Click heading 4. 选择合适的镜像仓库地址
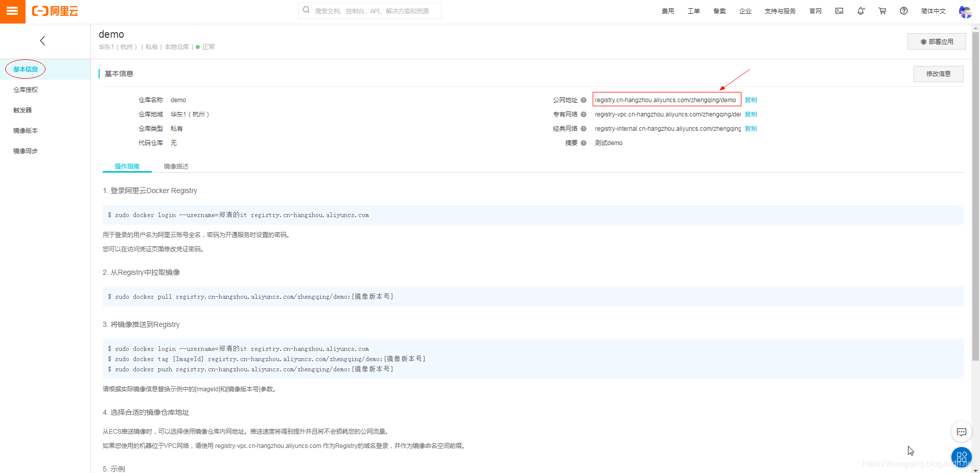Image resolution: width=980 pixels, height=473 pixels. coord(146,412)
